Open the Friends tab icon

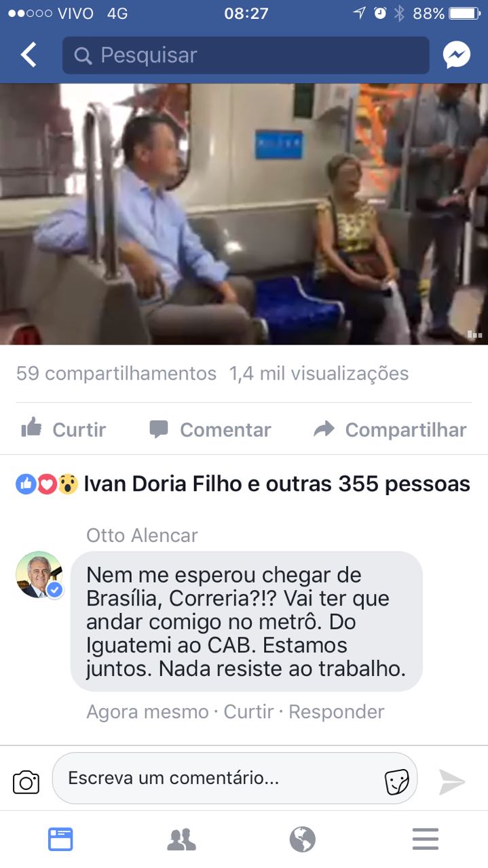(x=181, y=840)
